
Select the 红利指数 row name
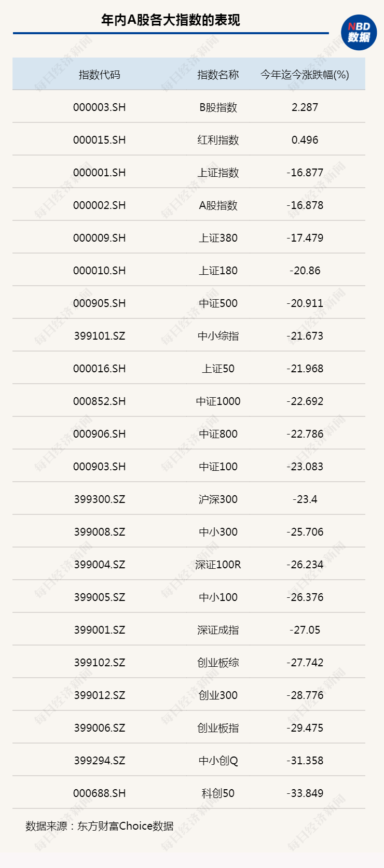tap(218, 140)
